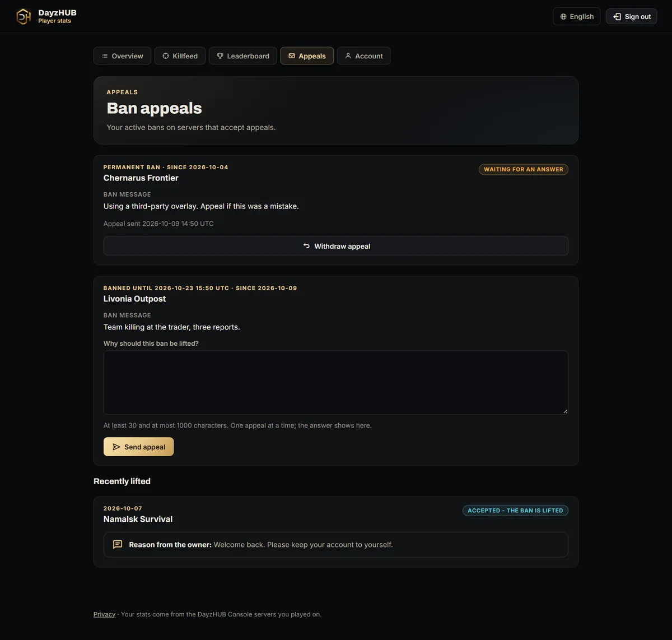Click the 'Using a third-party overlay' ban message

[201, 206]
